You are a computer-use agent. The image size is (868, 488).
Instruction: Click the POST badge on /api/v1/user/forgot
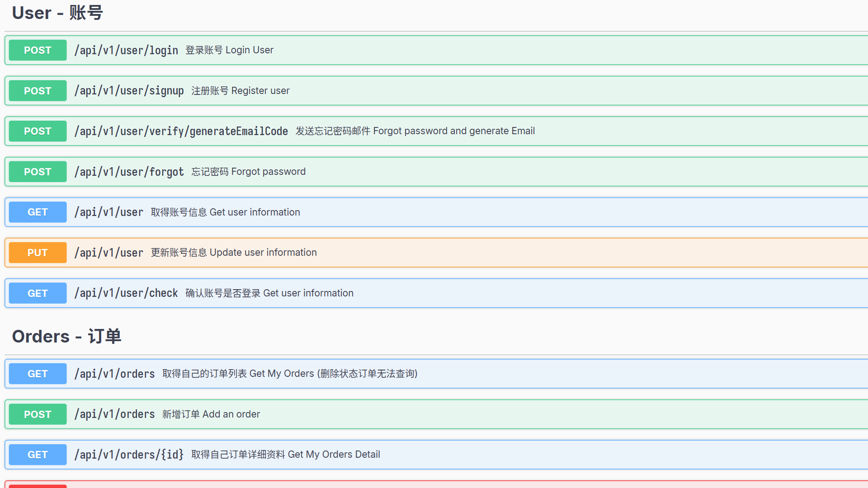[37, 172]
